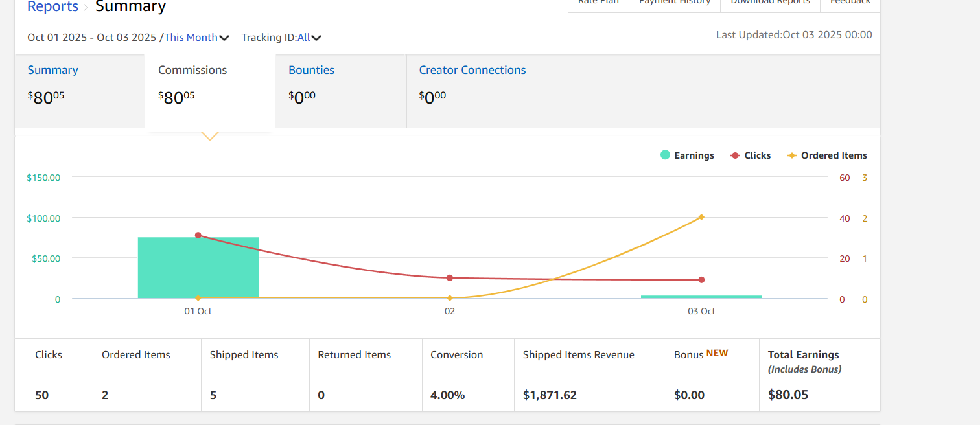Switch to the Summary earnings tab

click(52, 70)
